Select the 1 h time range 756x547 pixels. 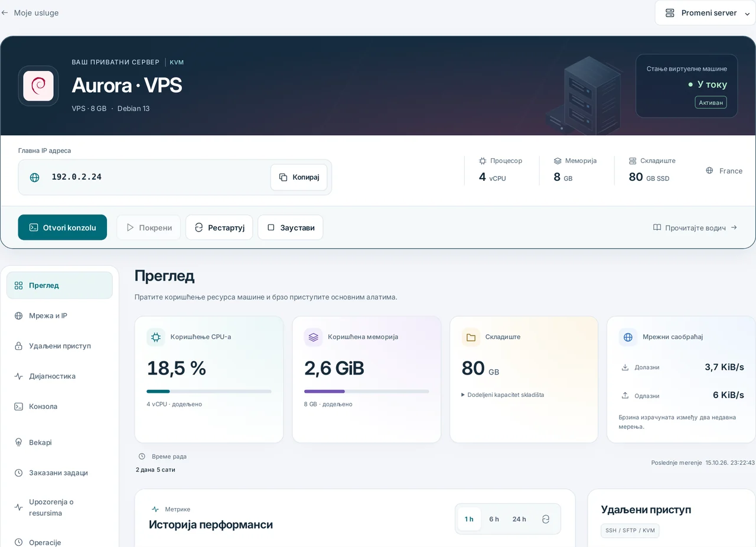[x=469, y=519]
